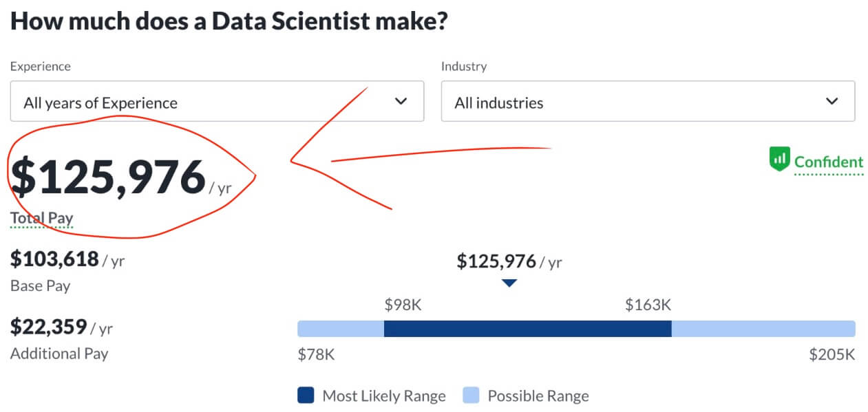Click the Data Scientist heading
Image resolution: width=868 pixels, height=412 pixels.
(231, 21)
